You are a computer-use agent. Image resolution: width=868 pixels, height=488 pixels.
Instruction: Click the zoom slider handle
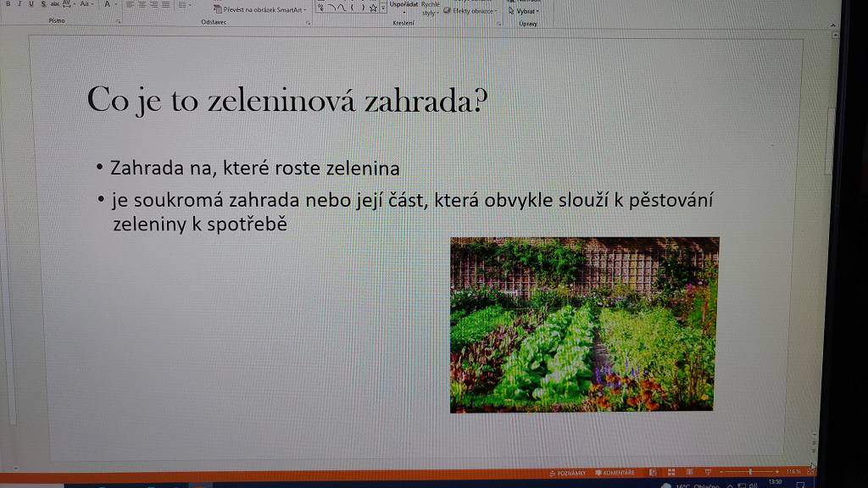tap(750, 471)
